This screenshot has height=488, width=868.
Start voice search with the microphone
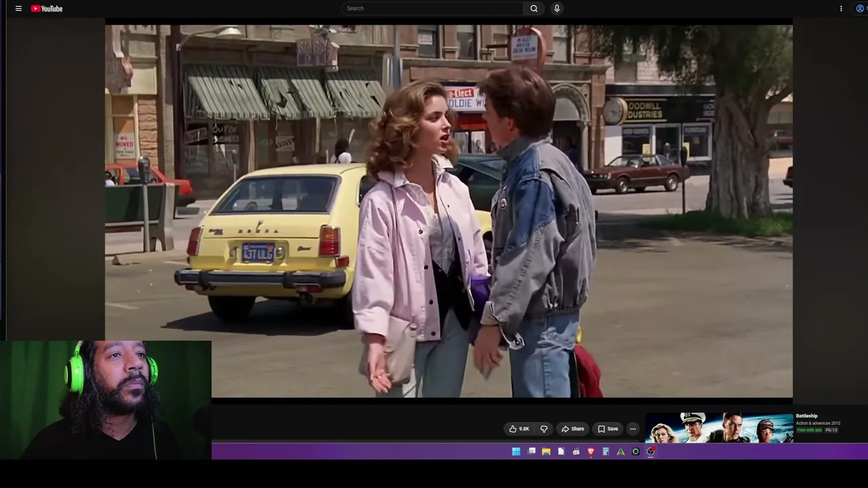coord(557,8)
